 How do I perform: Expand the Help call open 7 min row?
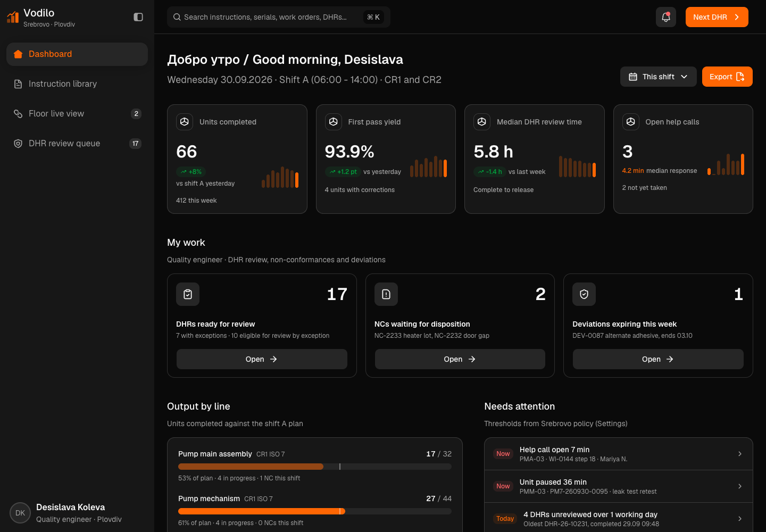[619, 454]
